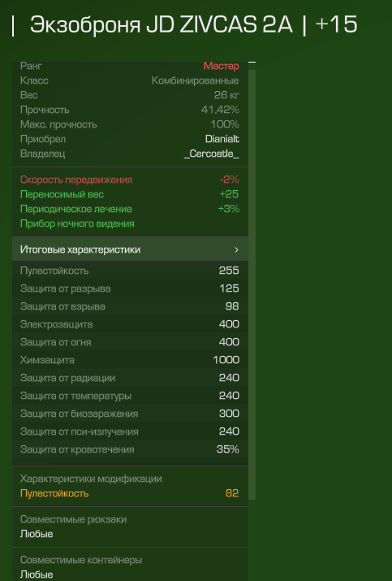Screen dimensions: 392x581
Task: Click the Периодическое лечение +3% line
Action: [x=130, y=209]
